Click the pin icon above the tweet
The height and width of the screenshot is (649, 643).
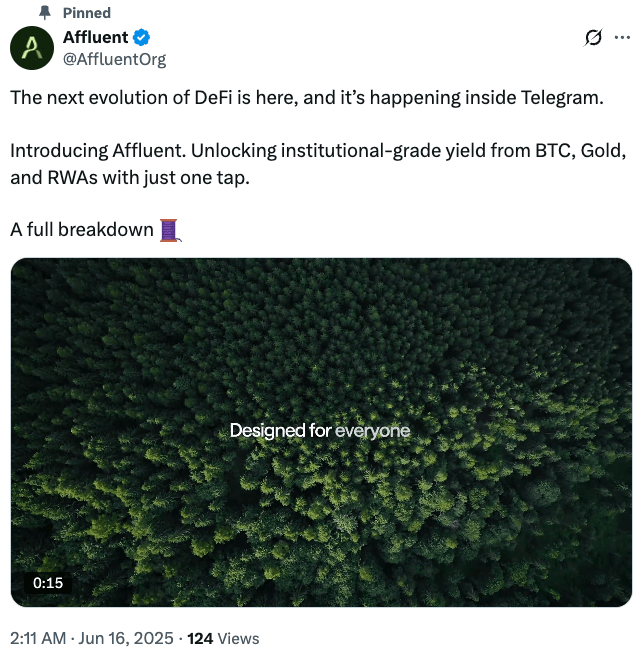(43, 13)
